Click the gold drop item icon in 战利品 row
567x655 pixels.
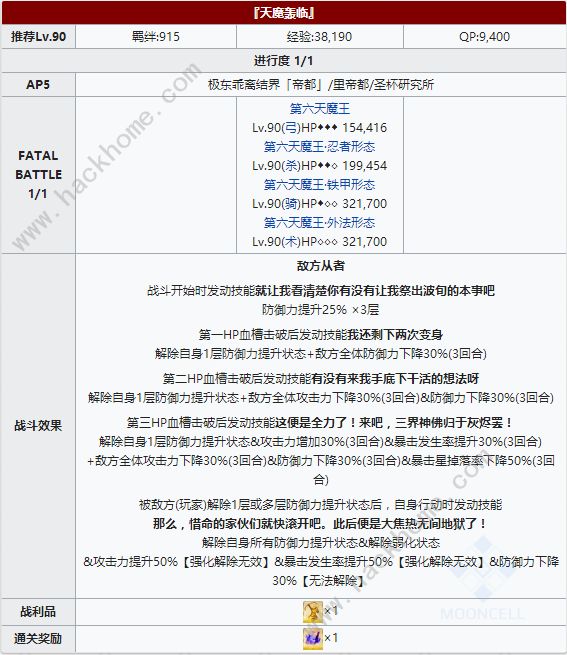pyautogui.click(x=313, y=612)
